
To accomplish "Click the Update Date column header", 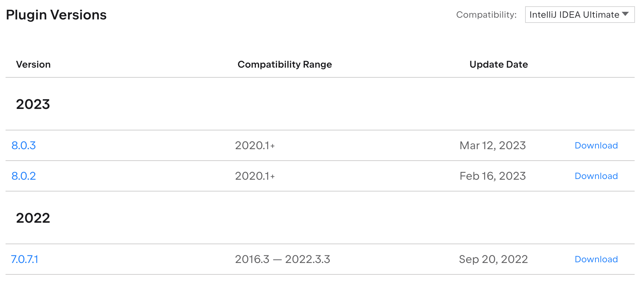I will [498, 65].
